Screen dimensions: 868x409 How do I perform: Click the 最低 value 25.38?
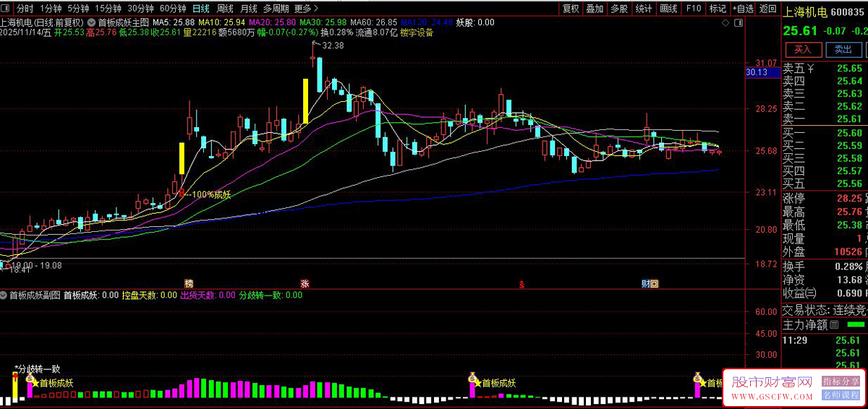(x=848, y=225)
